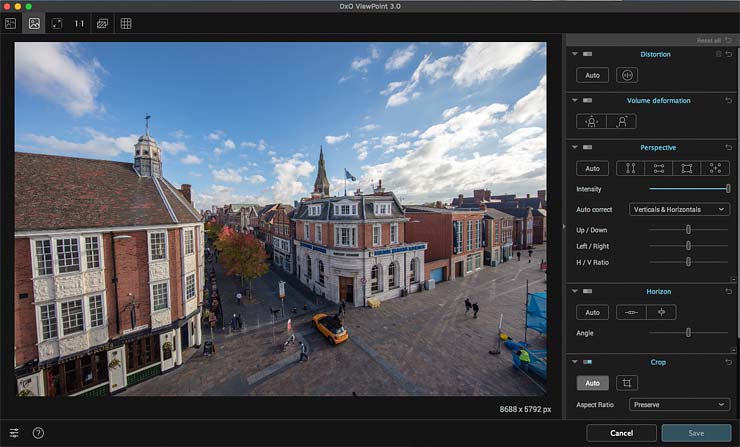The height and width of the screenshot is (447, 740).
Task: Open the help question mark icon
Action: pos(38,433)
